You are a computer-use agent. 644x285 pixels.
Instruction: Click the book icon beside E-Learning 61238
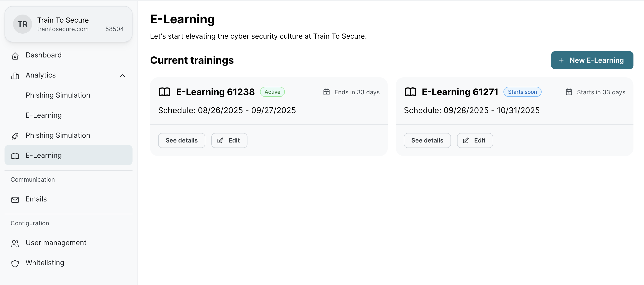click(x=165, y=92)
